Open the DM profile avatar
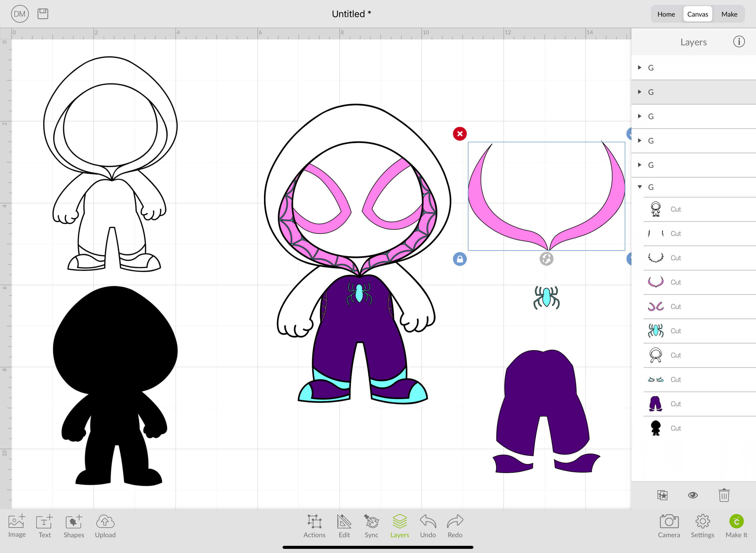This screenshot has width=756, height=553. (x=20, y=14)
